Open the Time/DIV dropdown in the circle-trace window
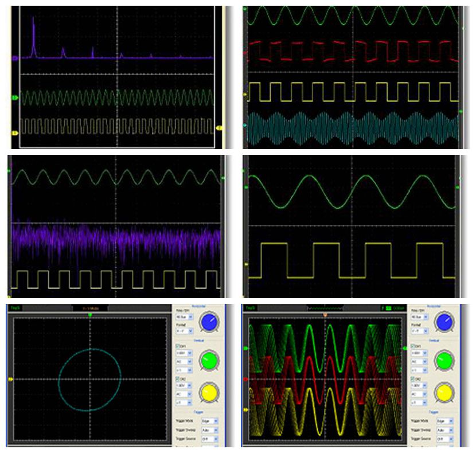The width and height of the screenshot is (476, 453). [185, 317]
